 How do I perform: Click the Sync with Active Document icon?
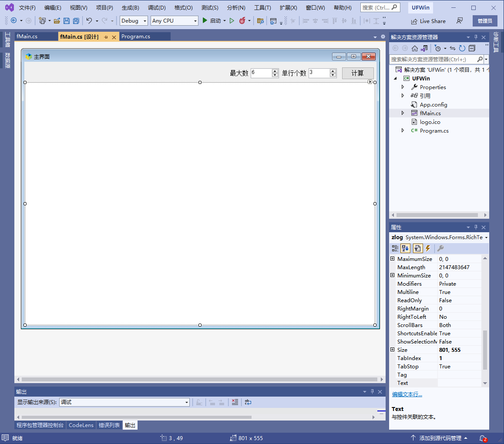pyautogui.click(x=452, y=48)
